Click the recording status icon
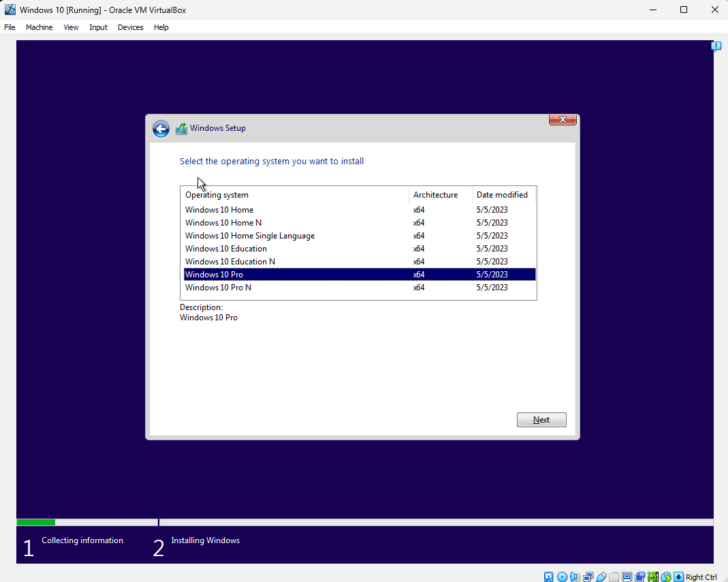This screenshot has height=582, width=728. click(639, 577)
